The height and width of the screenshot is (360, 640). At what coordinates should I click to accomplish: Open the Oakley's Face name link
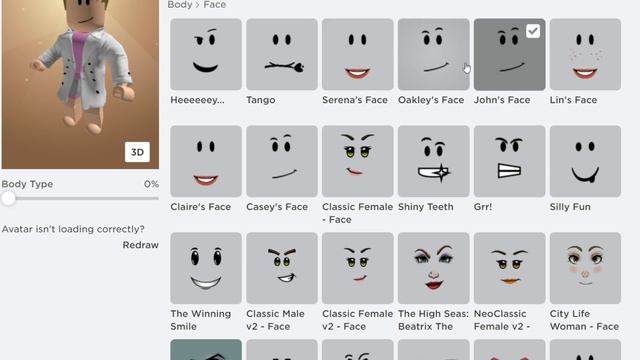[x=431, y=100]
